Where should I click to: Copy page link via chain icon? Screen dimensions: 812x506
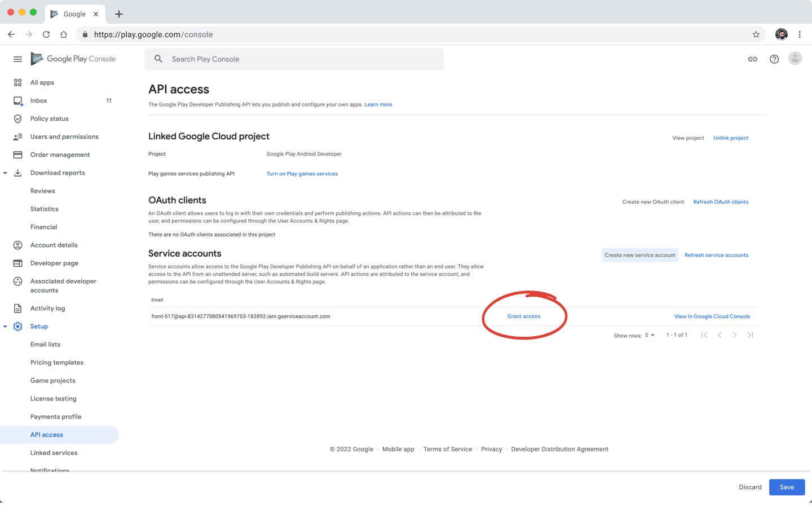[753, 59]
